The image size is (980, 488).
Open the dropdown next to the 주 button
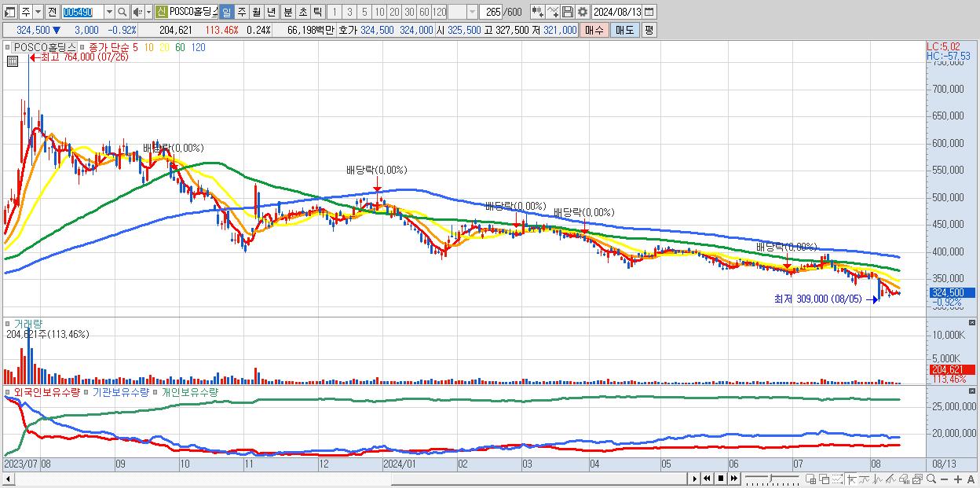(x=38, y=12)
